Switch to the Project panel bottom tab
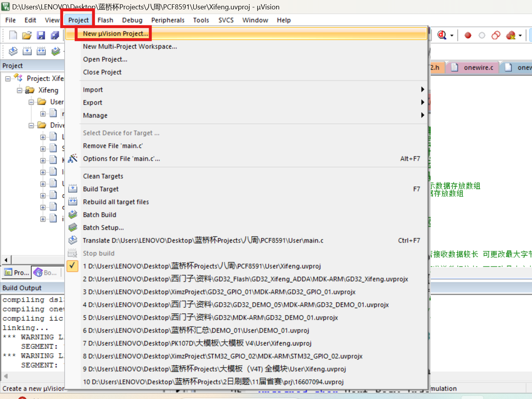 point(16,273)
